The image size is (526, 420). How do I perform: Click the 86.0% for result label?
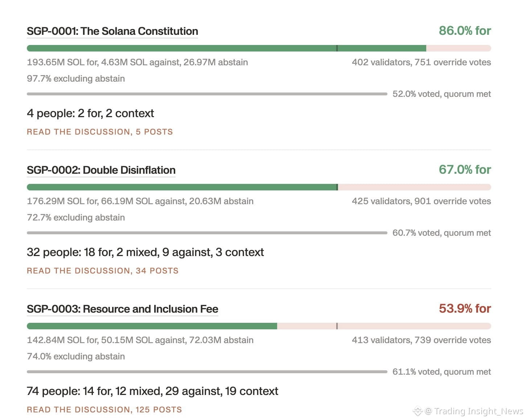pos(465,31)
